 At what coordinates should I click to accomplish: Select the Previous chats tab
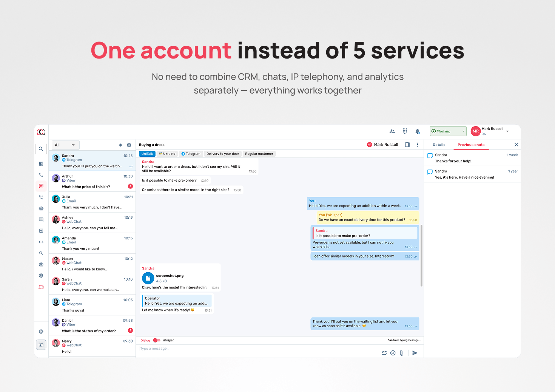click(x=471, y=145)
